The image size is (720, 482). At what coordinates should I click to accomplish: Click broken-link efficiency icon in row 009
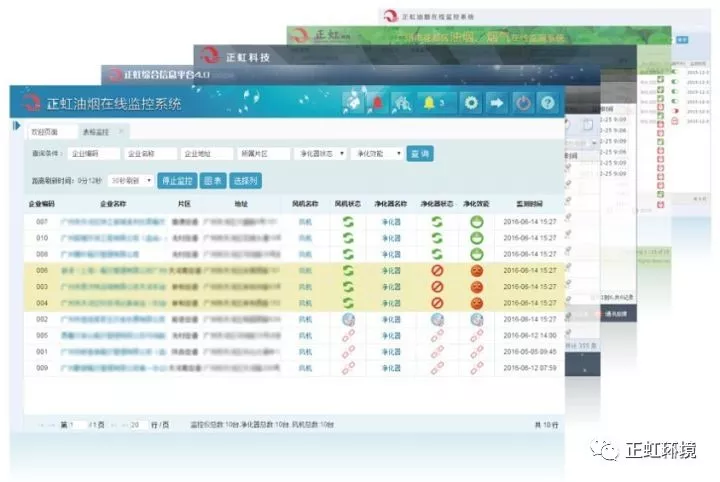477,368
